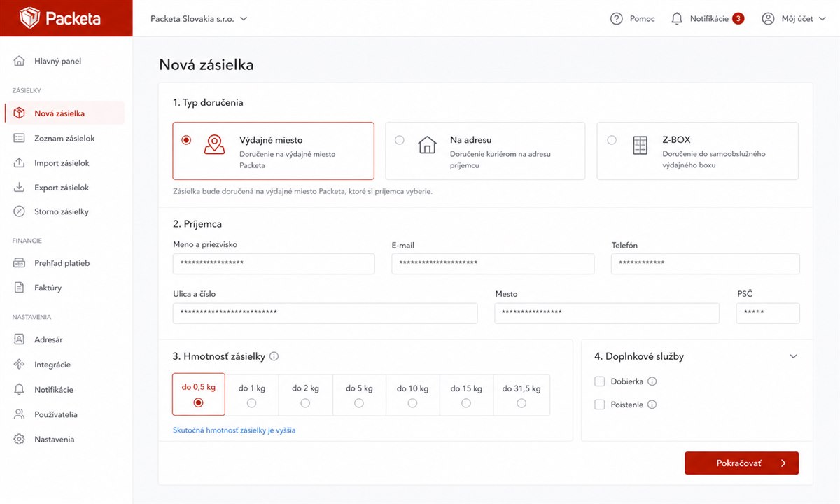Screen dimensions: 840x504
Task: Click the Výdajné miesto map pin icon
Action: pos(214,145)
